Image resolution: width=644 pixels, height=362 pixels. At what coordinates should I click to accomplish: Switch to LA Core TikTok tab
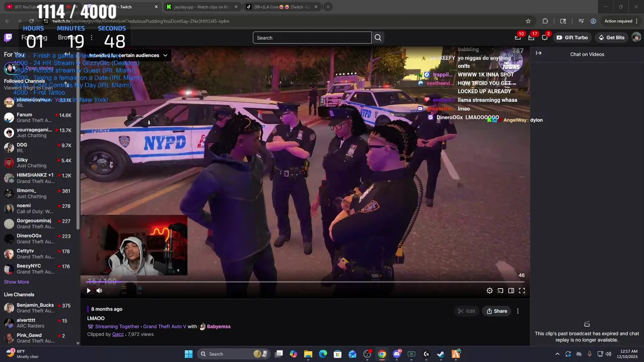[282, 7]
